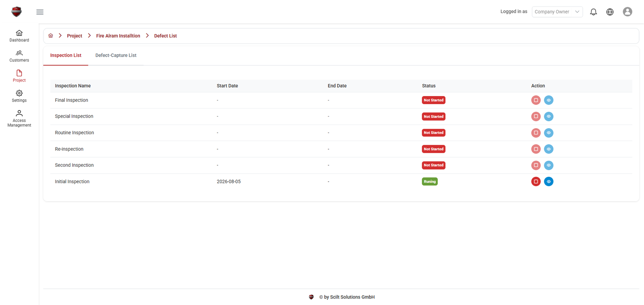Screen dimensions: 644x305
Task: Click the Initial Inspection name
Action: click(x=72, y=182)
